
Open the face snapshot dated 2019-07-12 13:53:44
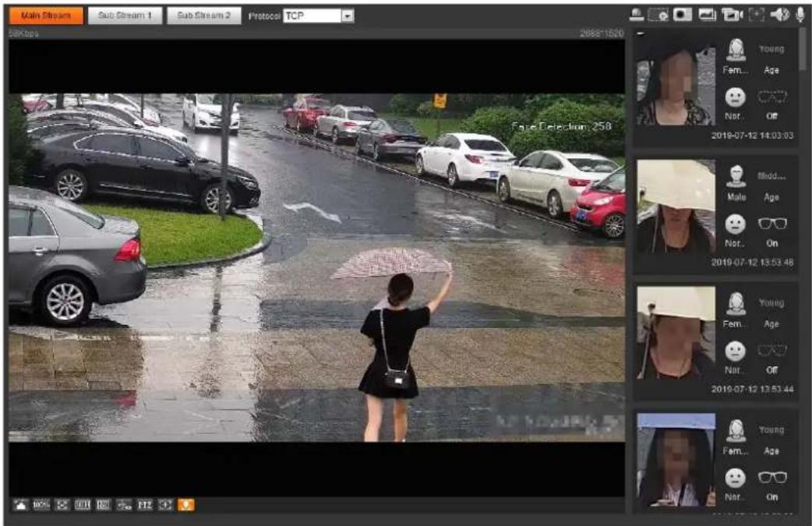676,333
